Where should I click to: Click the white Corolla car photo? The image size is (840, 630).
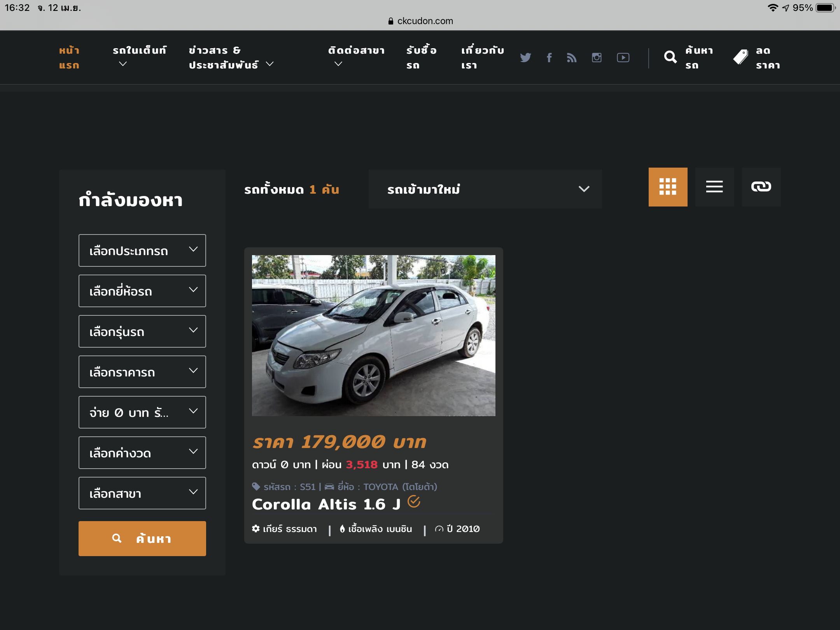point(373,335)
